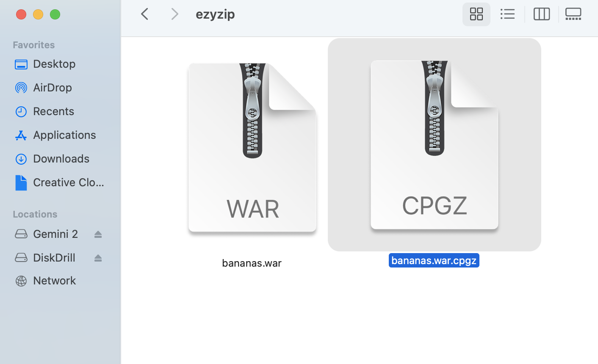Screen dimensions: 598x364
Task: Switch to gallery view
Action: point(573,14)
